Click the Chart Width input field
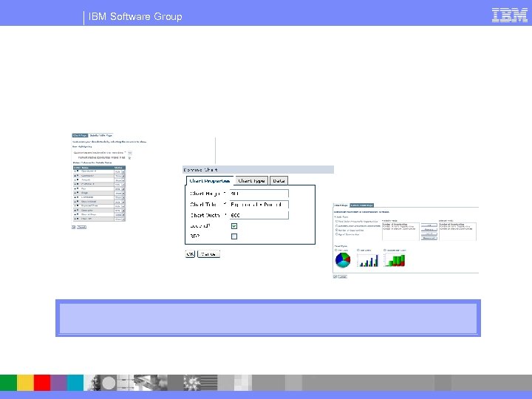Screen dimensions: 532x399 point(259,215)
